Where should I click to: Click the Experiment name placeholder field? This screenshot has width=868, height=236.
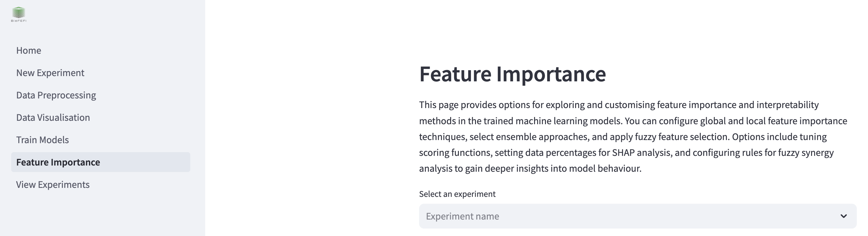(x=462, y=216)
